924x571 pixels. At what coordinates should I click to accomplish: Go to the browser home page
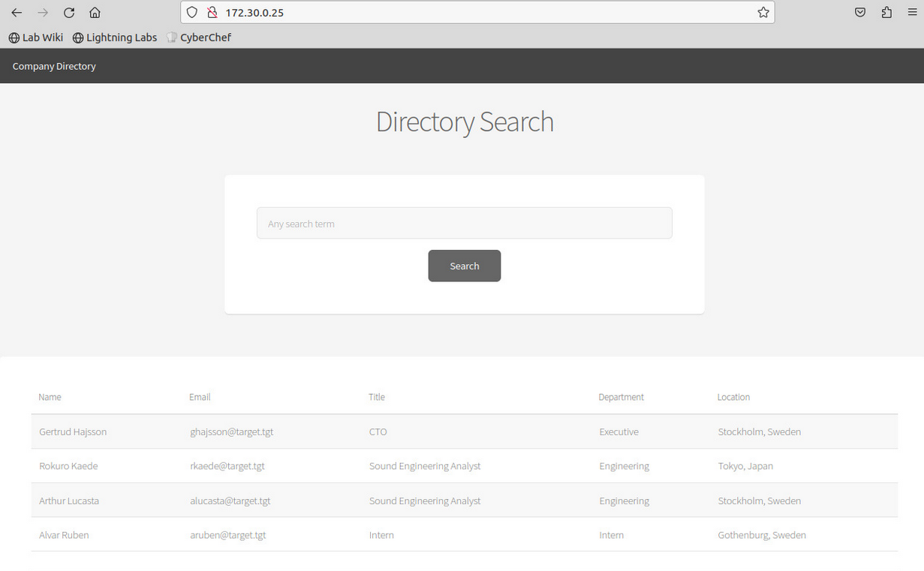coord(95,13)
